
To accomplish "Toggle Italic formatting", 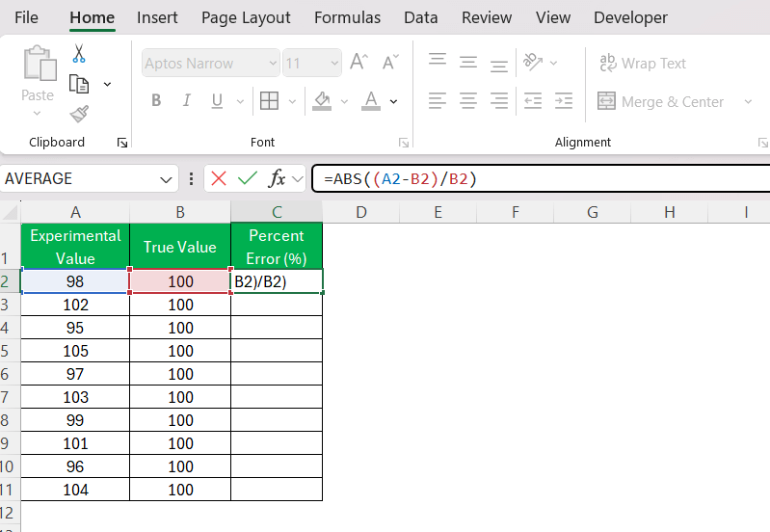I will pyautogui.click(x=186, y=100).
